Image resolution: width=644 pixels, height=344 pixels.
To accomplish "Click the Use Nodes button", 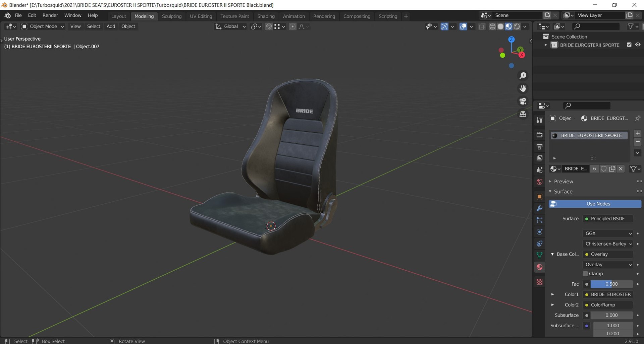I will tap(595, 204).
